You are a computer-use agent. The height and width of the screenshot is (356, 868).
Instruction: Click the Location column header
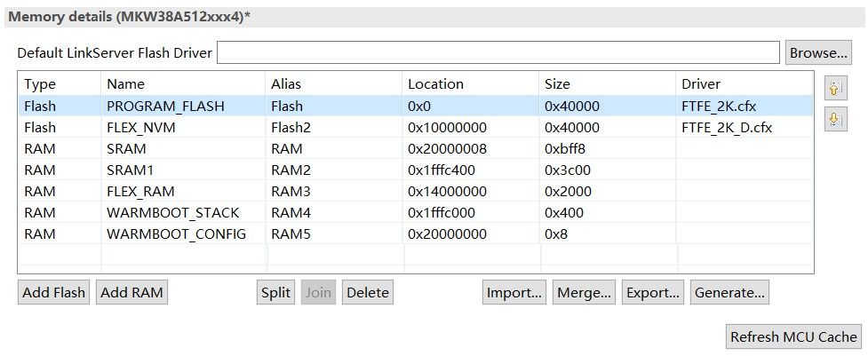tap(435, 84)
